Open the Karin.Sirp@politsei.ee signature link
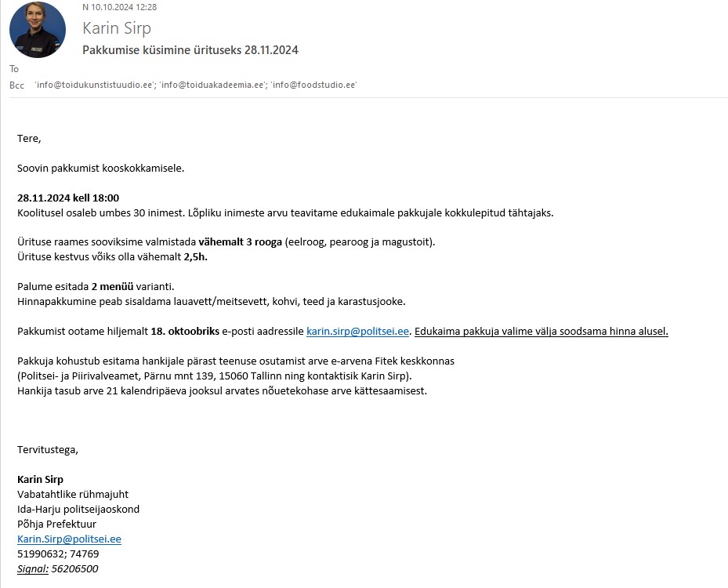 tap(69, 539)
